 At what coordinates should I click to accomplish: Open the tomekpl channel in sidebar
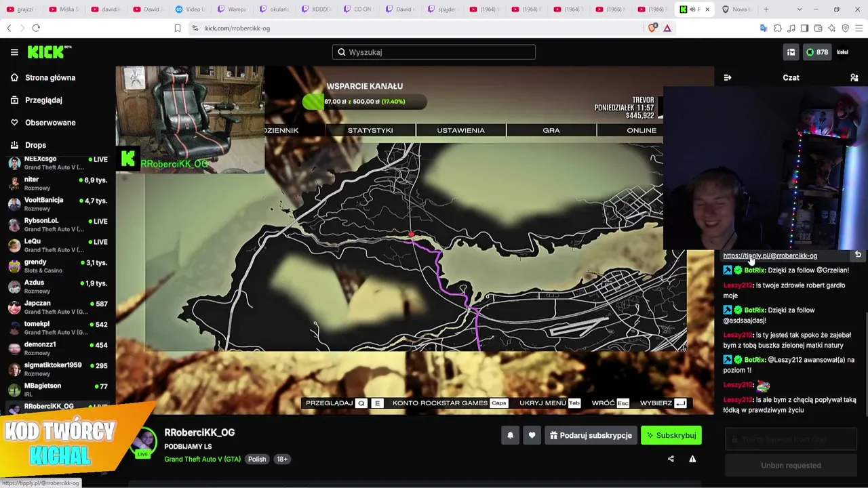pyautogui.click(x=58, y=328)
